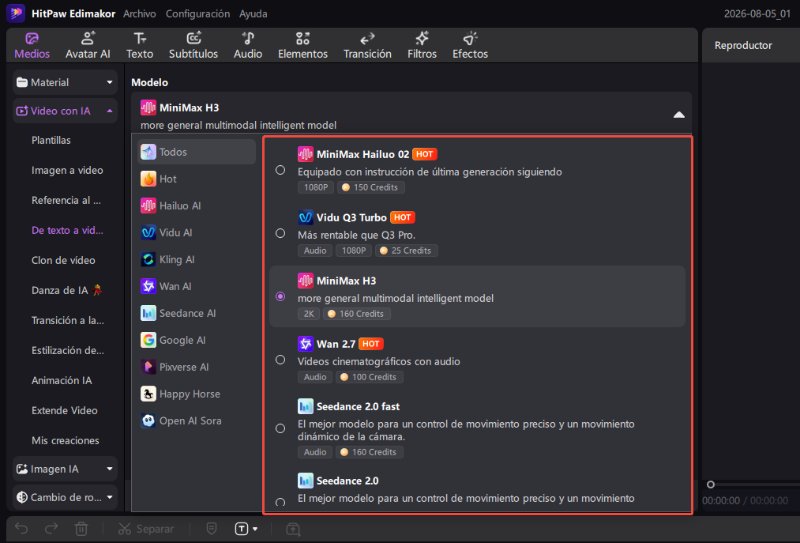Open the Elementos tab
800x543 pixels.
(303, 45)
